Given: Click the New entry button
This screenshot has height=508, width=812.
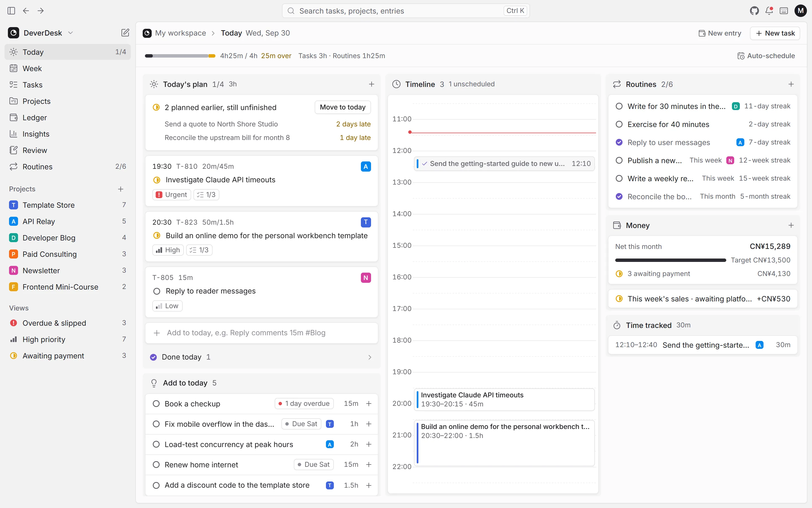Looking at the screenshot, I should pyautogui.click(x=720, y=33).
